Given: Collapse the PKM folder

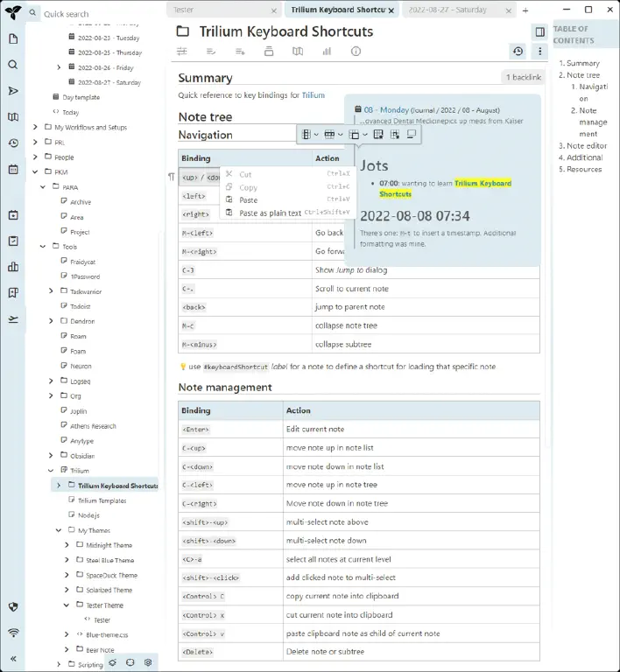Looking at the screenshot, I should tap(35, 171).
